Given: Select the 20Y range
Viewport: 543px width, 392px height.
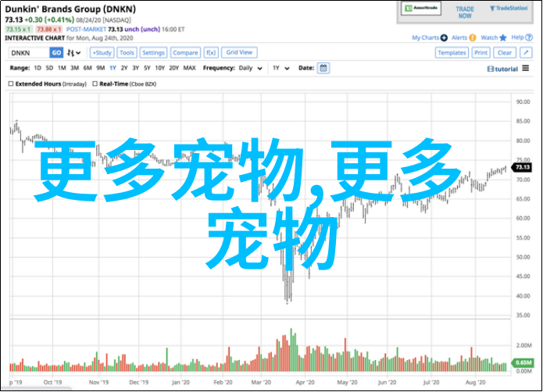Looking at the screenshot, I should [174, 68].
